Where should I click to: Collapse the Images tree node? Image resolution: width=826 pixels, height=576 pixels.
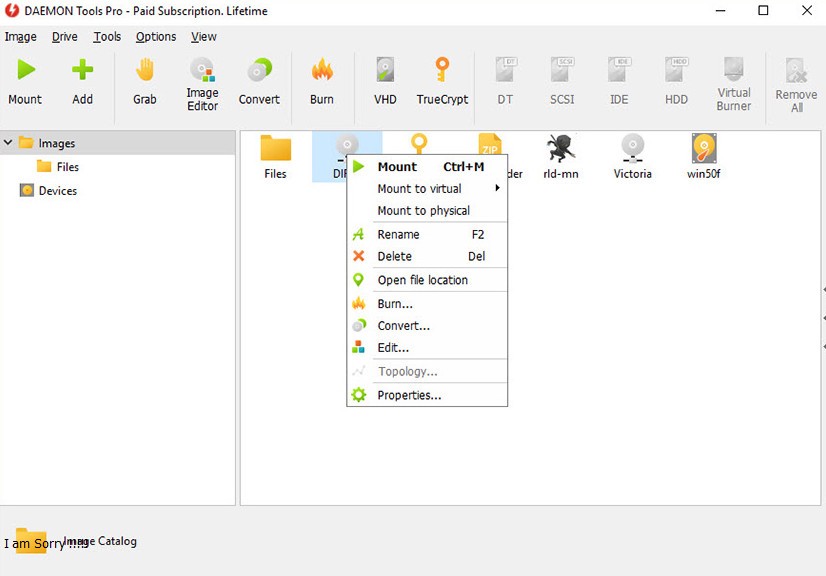click(x=8, y=143)
